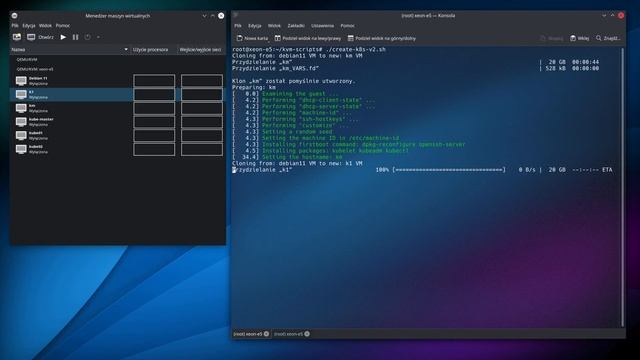Click Nowa karta to open new tab
640x360 pixels.
click(x=253, y=38)
